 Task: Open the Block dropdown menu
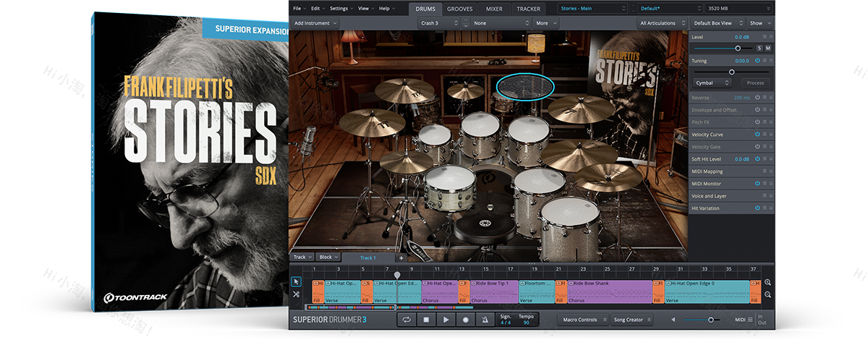(328, 257)
